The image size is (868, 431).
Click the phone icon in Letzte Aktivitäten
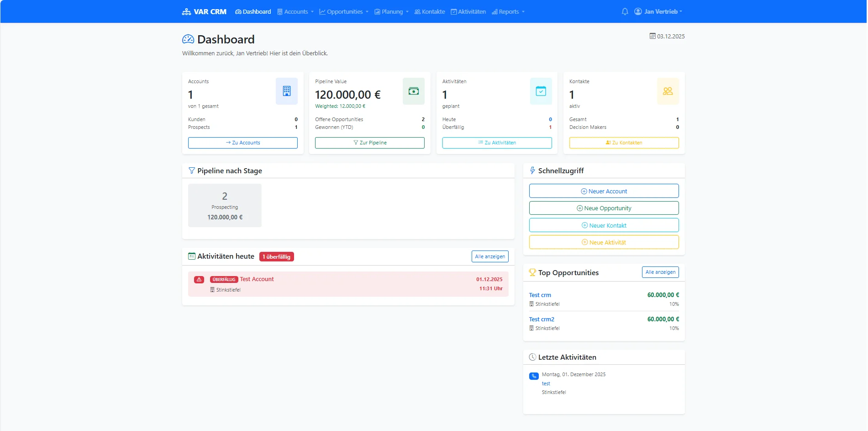(534, 376)
